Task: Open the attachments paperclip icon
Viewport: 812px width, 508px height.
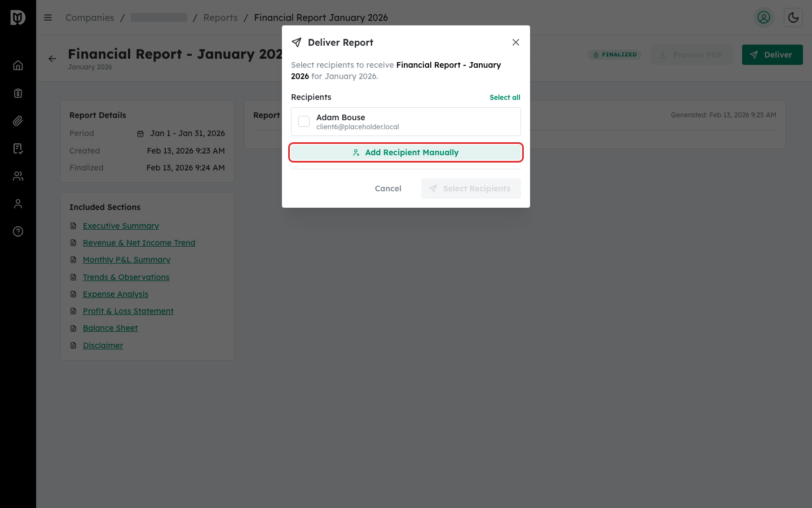Action: [18, 120]
